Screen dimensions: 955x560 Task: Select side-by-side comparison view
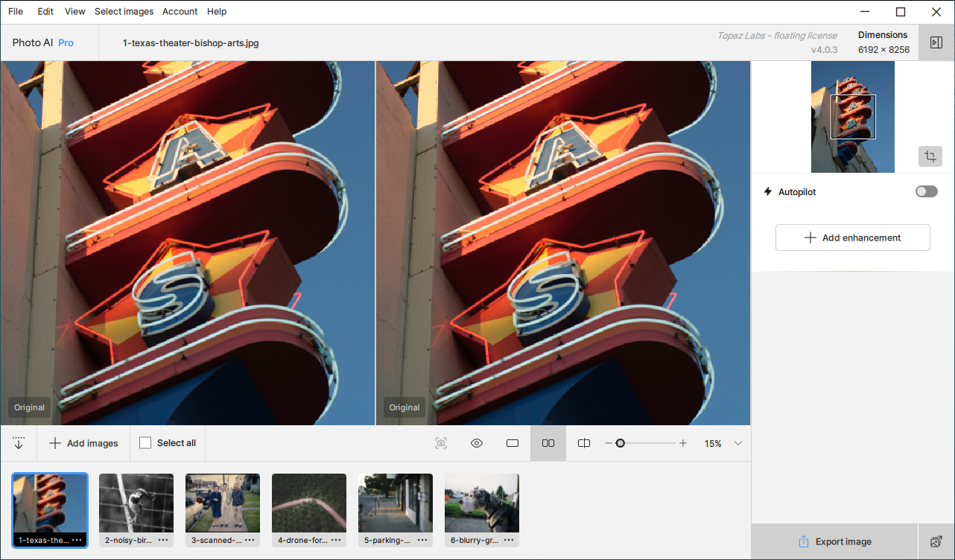(548, 443)
